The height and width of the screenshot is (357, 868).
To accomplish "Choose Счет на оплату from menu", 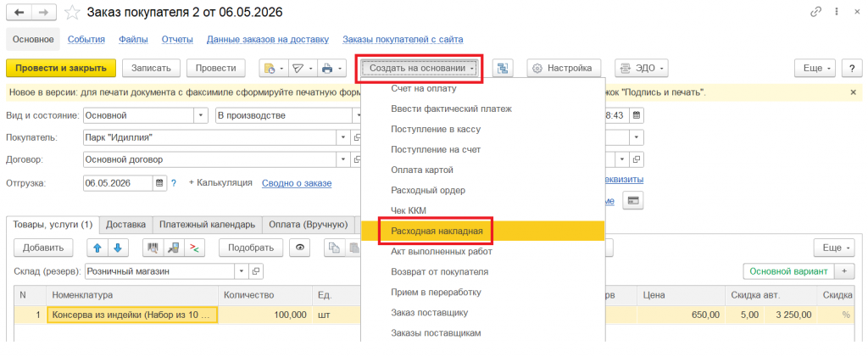I will (x=482, y=88).
